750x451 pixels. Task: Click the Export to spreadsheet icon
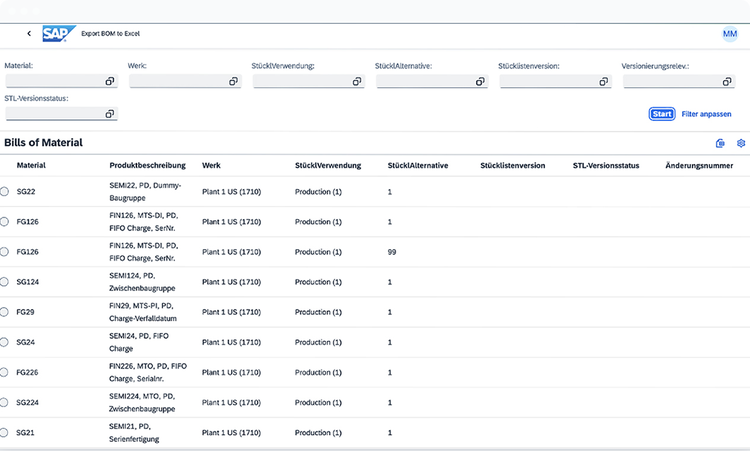[720, 143]
